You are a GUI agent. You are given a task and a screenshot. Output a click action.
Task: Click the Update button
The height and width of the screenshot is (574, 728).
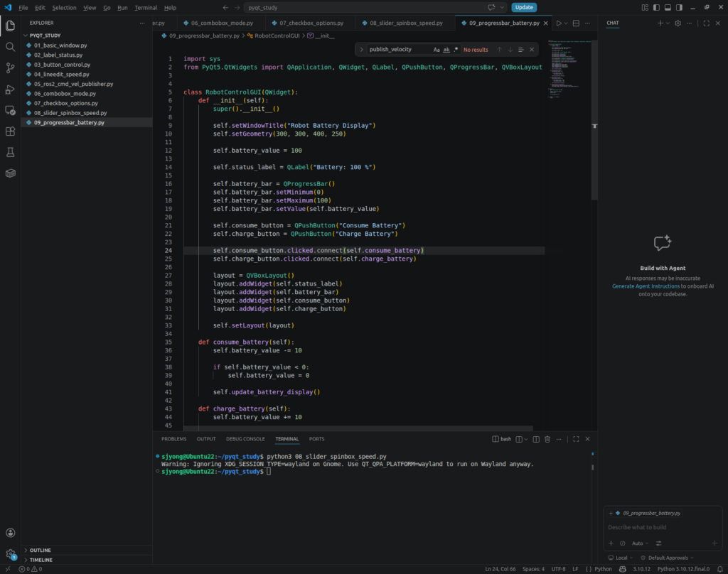(524, 7)
